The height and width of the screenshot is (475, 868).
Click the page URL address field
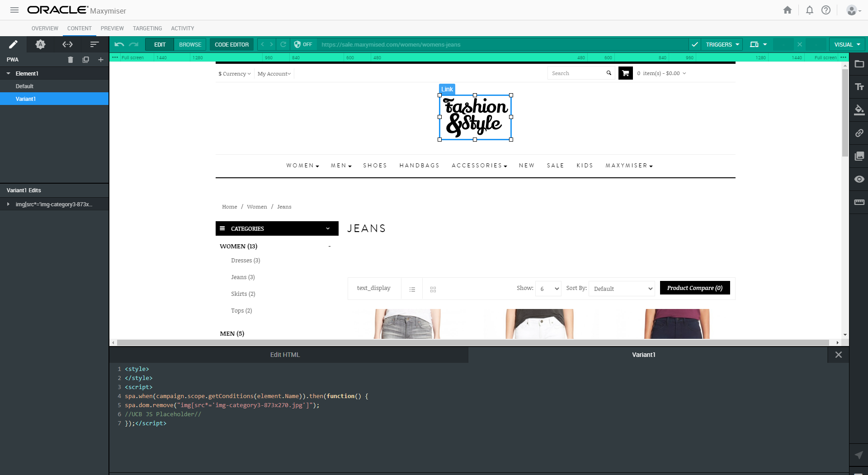(502, 44)
